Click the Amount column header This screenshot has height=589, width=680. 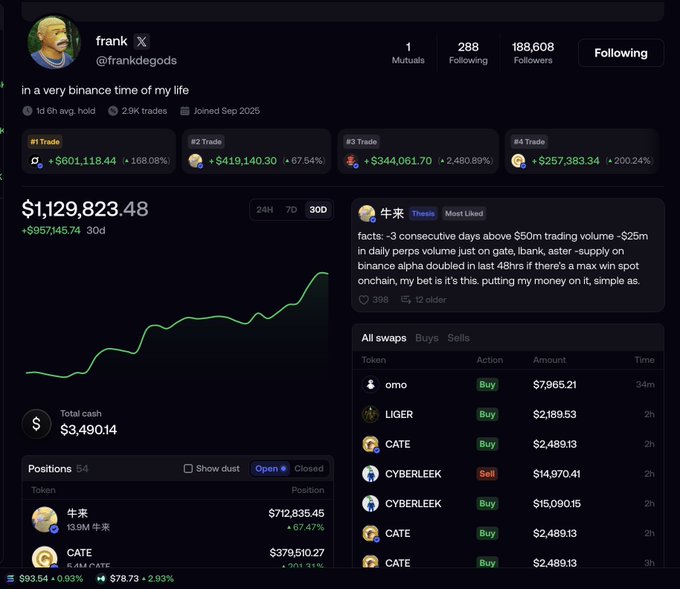[x=549, y=360]
